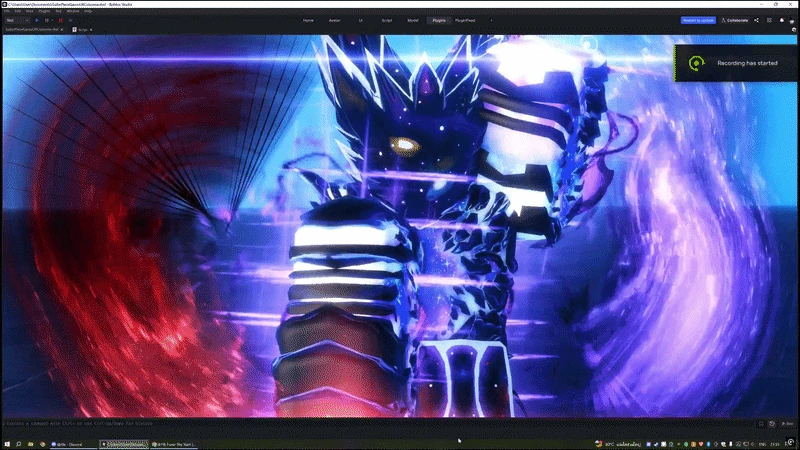800x450 pixels.
Task: Open the Plugins menu in menu bar
Action: point(44,11)
